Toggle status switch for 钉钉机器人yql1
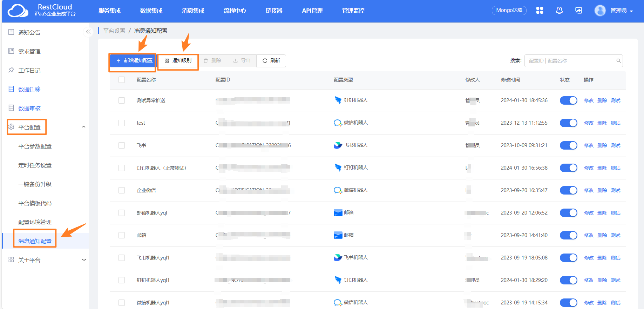 (x=568, y=280)
